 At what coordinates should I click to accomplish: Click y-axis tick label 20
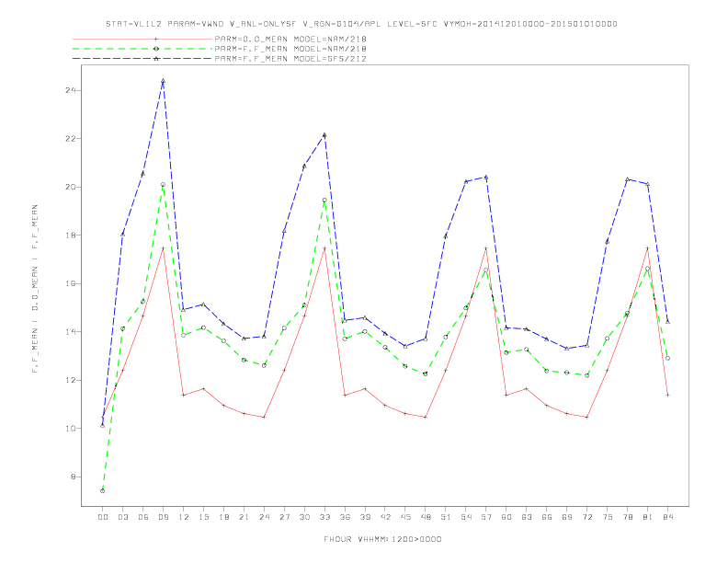[x=71, y=187]
